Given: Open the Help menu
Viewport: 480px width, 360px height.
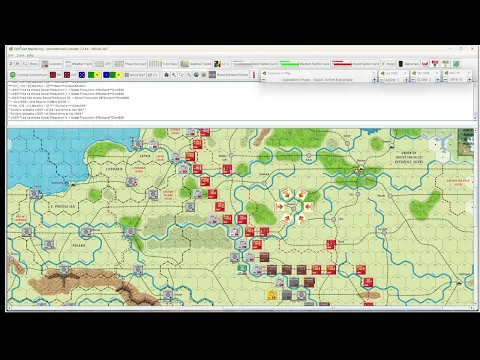Looking at the screenshot, I should click(x=30, y=55).
